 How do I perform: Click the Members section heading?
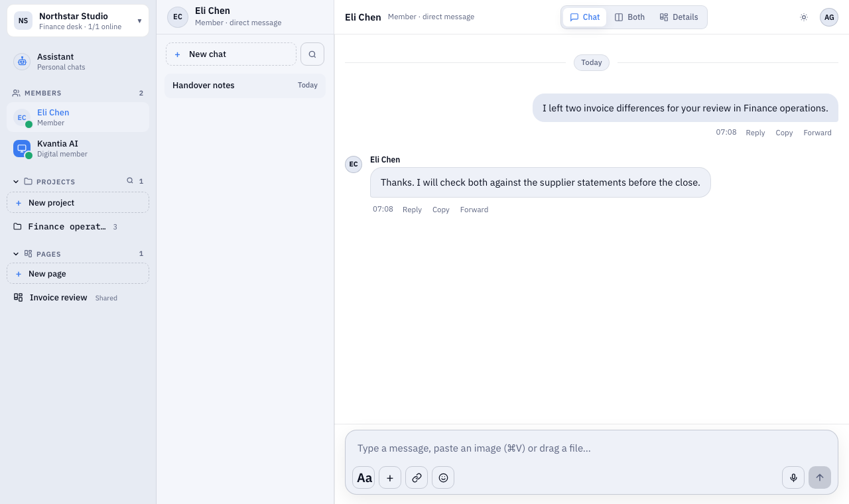pyautogui.click(x=43, y=94)
